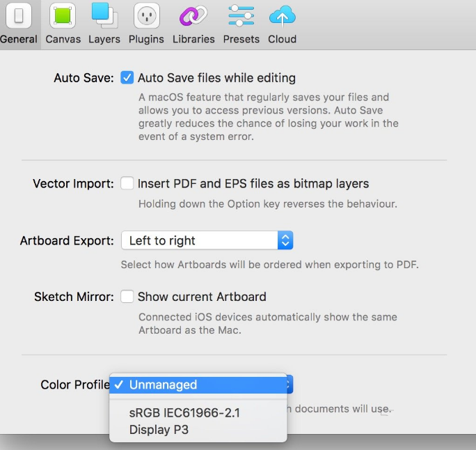Open the Artboard Export dropdown
The height and width of the screenshot is (450, 476).
pos(207,241)
